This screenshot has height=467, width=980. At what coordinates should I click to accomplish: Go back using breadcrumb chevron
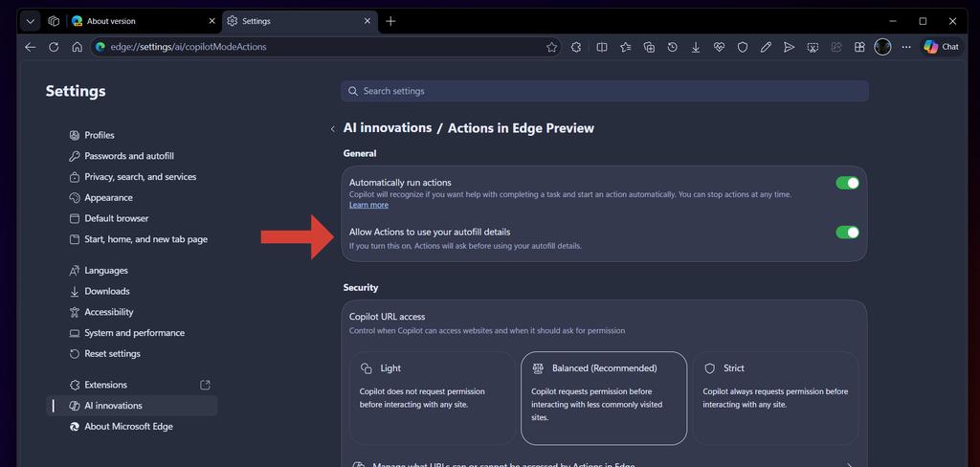click(332, 129)
